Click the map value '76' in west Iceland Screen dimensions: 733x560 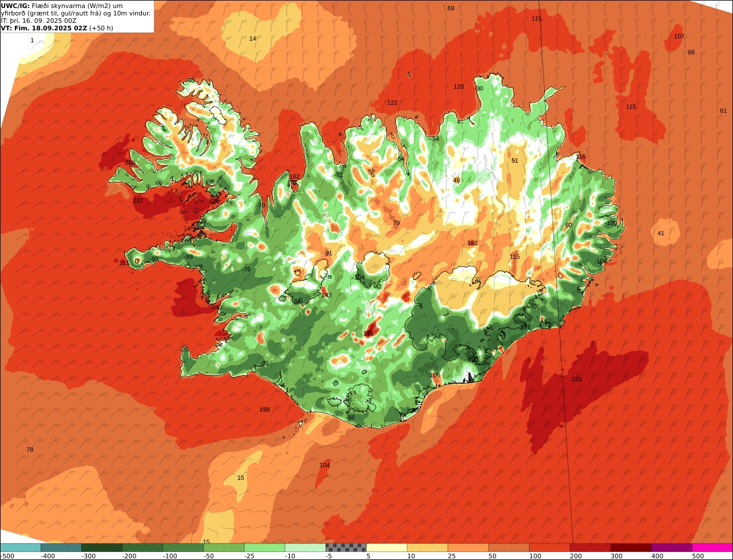coord(247,270)
